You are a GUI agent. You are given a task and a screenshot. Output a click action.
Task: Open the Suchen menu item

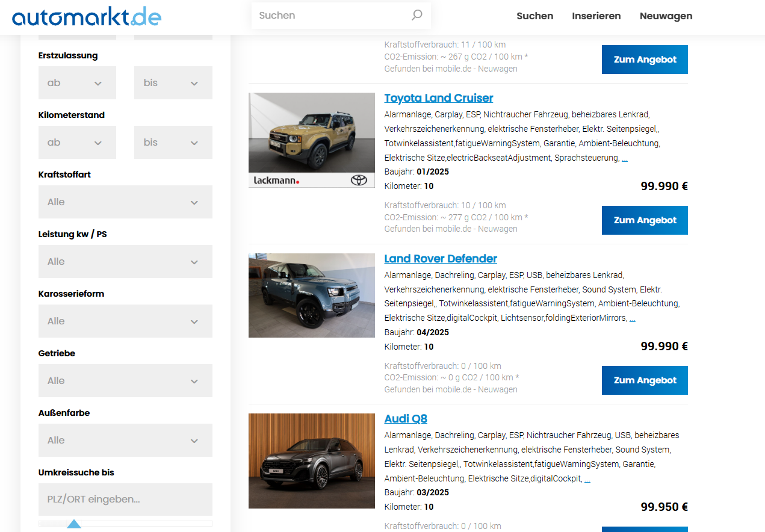pyautogui.click(x=534, y=16)
